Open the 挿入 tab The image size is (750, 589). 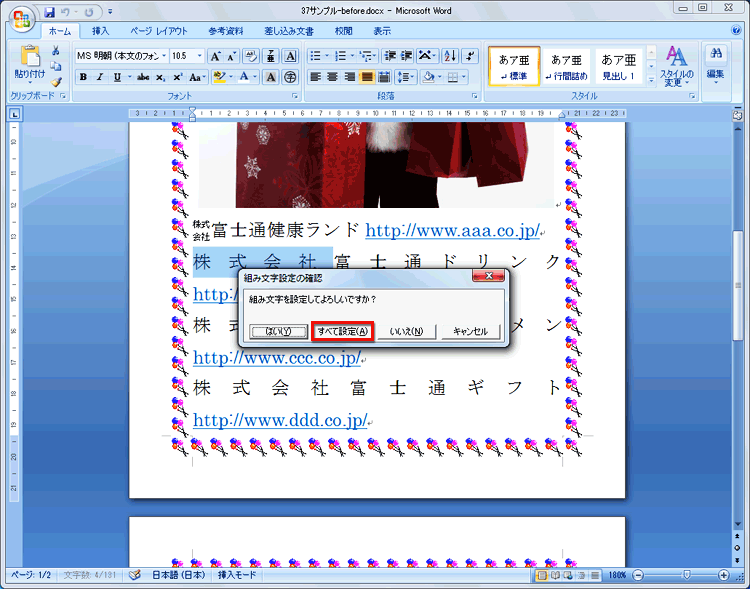click(100, 31)
